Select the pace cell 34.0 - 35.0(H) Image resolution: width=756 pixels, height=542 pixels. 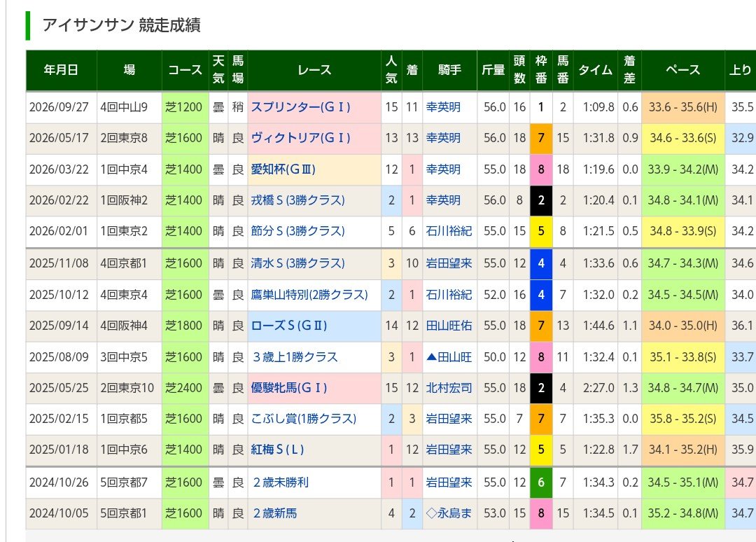coord(682,326)
